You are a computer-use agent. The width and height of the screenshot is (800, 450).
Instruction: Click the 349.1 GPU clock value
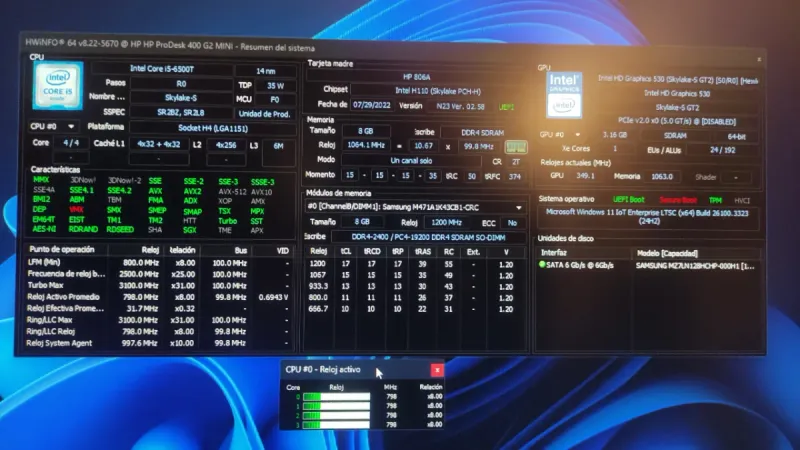tap(585, 176)
